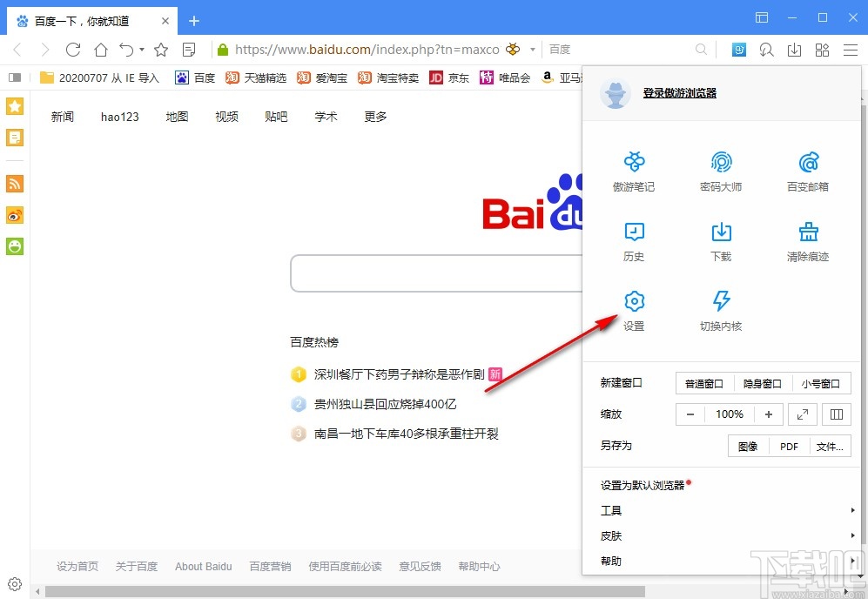
Task: Increase zoom with plus button
Action: tap(769, 414)
